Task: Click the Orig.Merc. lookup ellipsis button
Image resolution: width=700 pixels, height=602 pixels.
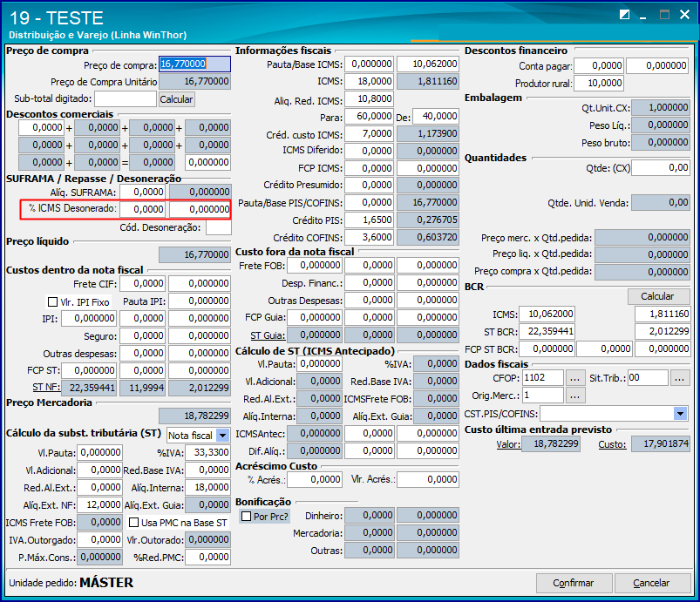Action: pyautogui.click(x=575, y=396)
